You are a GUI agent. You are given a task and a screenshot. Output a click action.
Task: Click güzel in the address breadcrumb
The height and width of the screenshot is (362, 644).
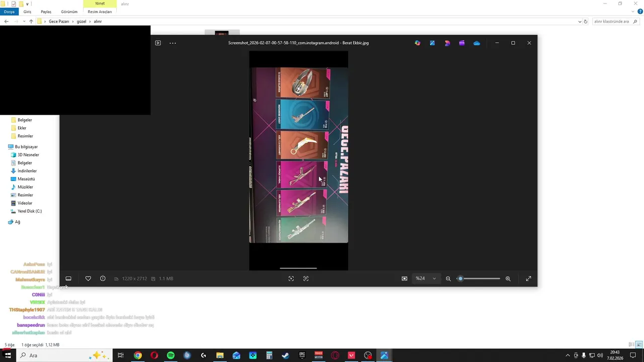(82, 22)
